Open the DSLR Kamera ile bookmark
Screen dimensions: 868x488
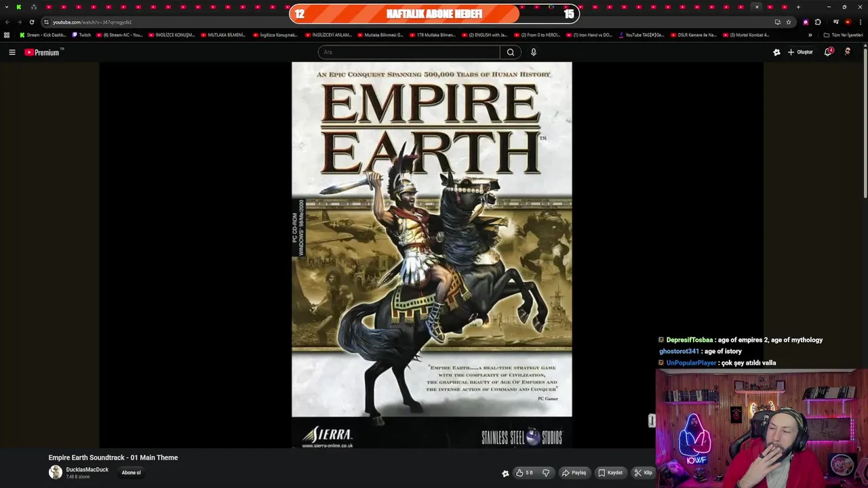[x=693, y=35]
